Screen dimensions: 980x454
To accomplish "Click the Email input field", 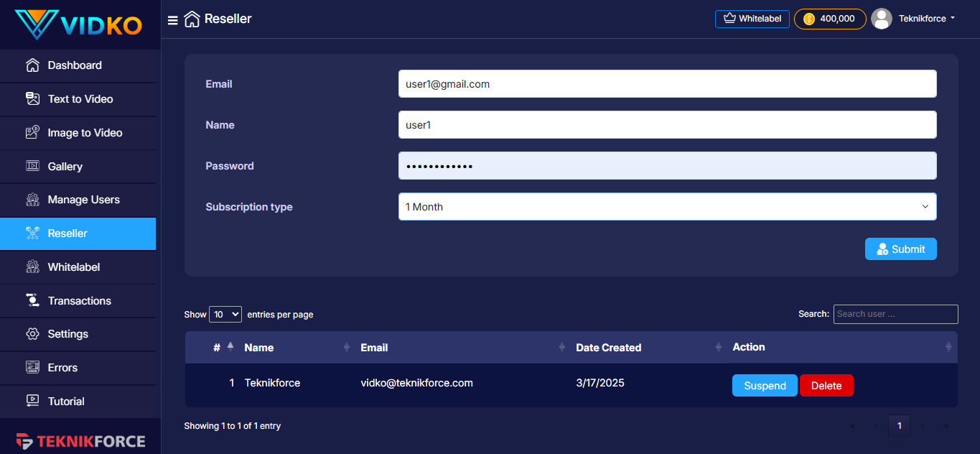I will tap(667, 84).
